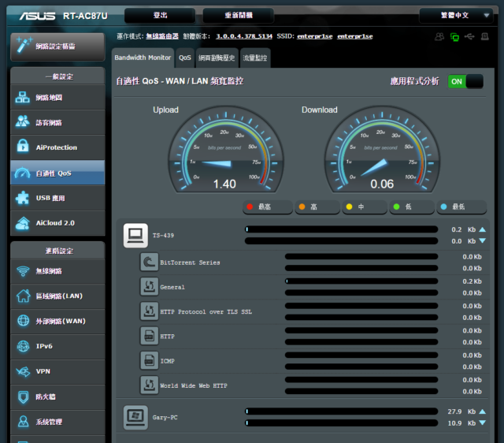The height and width of the screenshot is (443, 504).
Task: Open the network setup wizard wand icon
Action: [x=24, y=45]
